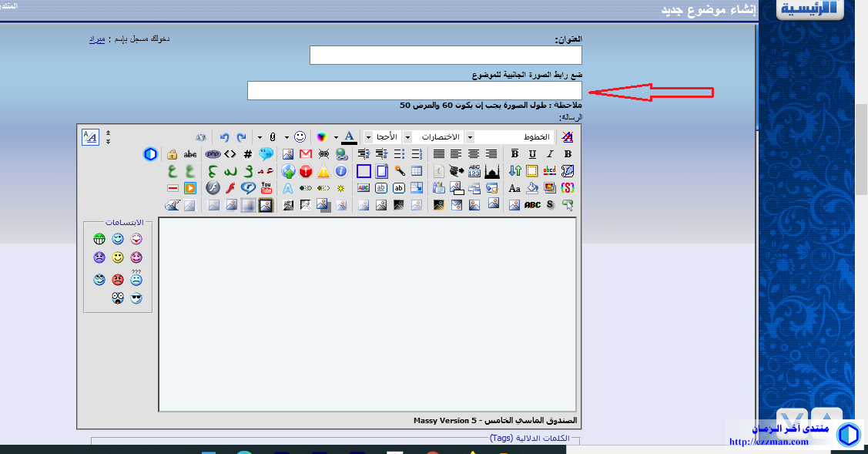The height and width of the screenshot is (454, 868).
Task: Toggle italic text formatting
Action: click(550, 154)
